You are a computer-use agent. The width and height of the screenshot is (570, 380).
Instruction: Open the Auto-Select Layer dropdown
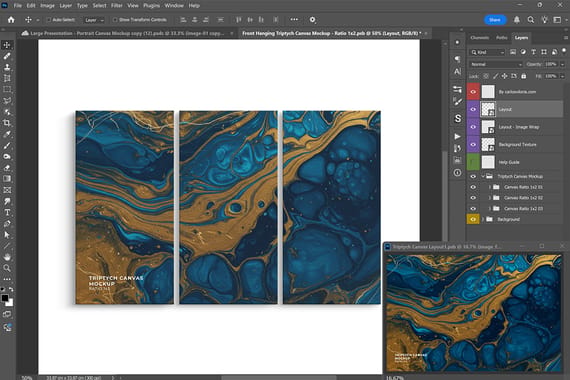coord(94,20)
